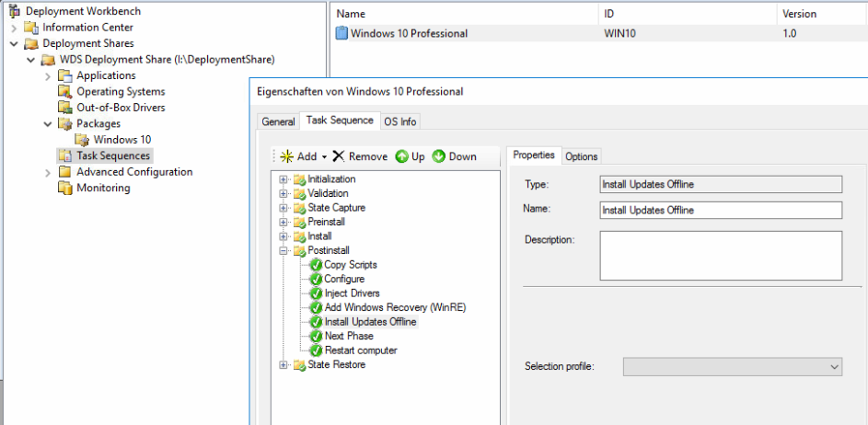Click the Description text box
This screenshot has width=868, height=425.
click(722, 256)
